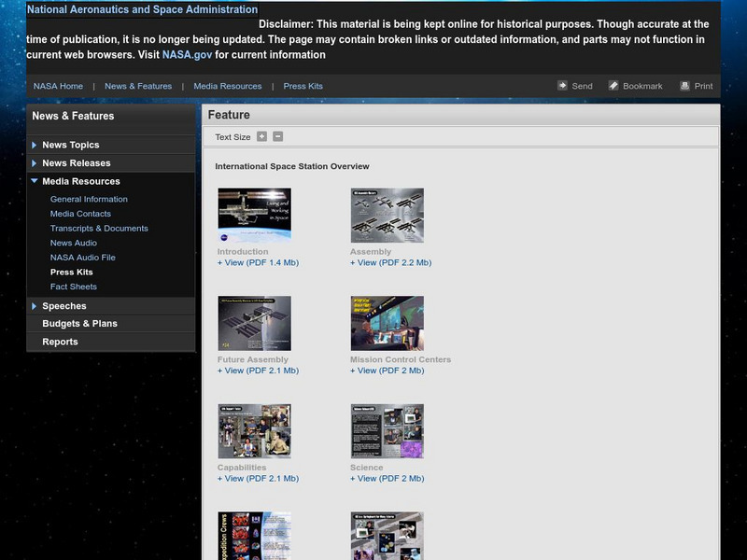Open the Mission Control Centers thumbnail
747x560 pixels.
tap(387, 323)
